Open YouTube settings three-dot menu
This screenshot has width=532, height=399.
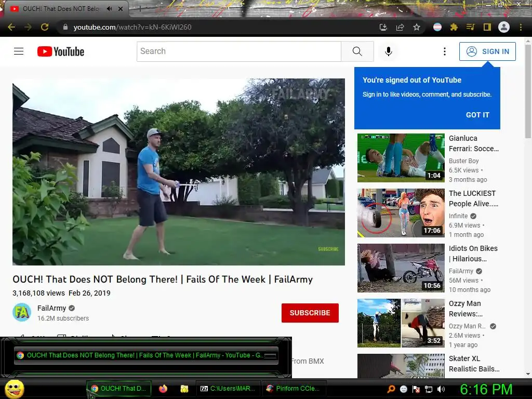(445, 51)
